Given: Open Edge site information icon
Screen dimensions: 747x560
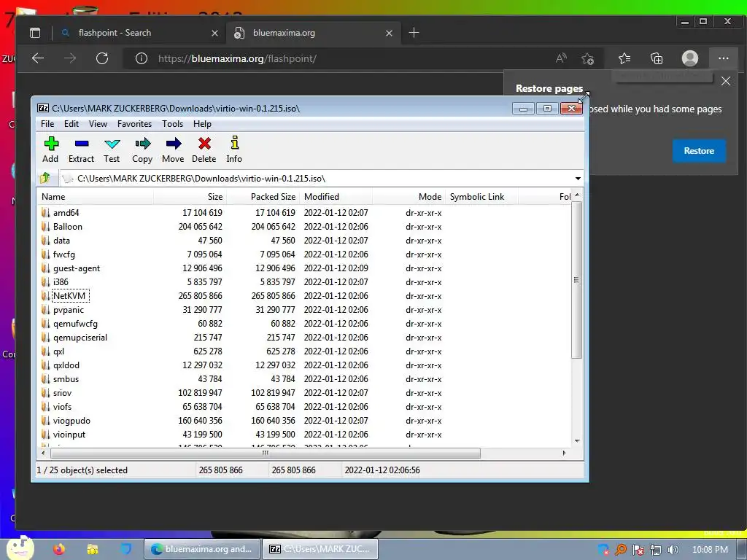Looking at the screenshot, I should coord(141,58).
